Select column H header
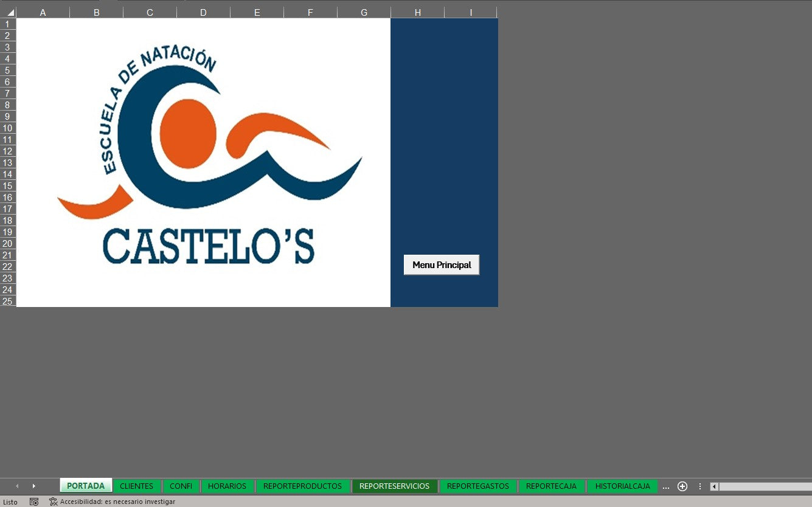Screen dimensions: 812x507 pos(417,12)
